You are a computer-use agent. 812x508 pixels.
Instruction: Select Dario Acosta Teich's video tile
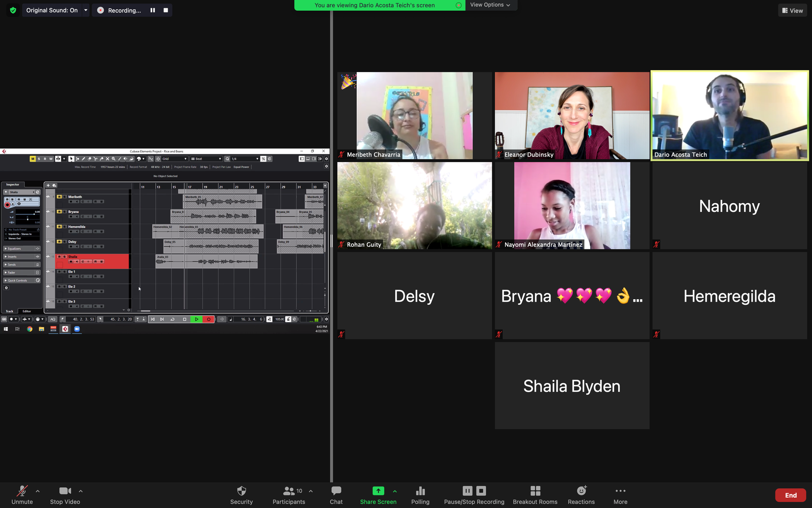tap(729, 116)
